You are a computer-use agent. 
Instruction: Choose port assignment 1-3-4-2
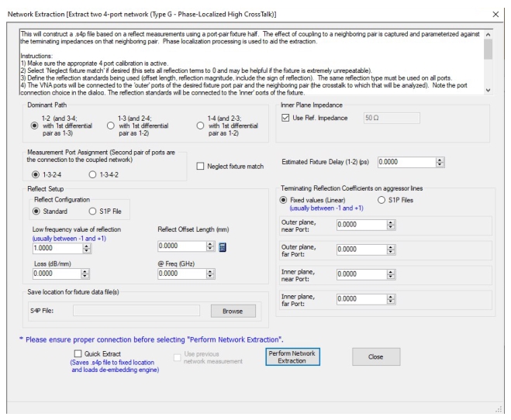coord(92,174)
